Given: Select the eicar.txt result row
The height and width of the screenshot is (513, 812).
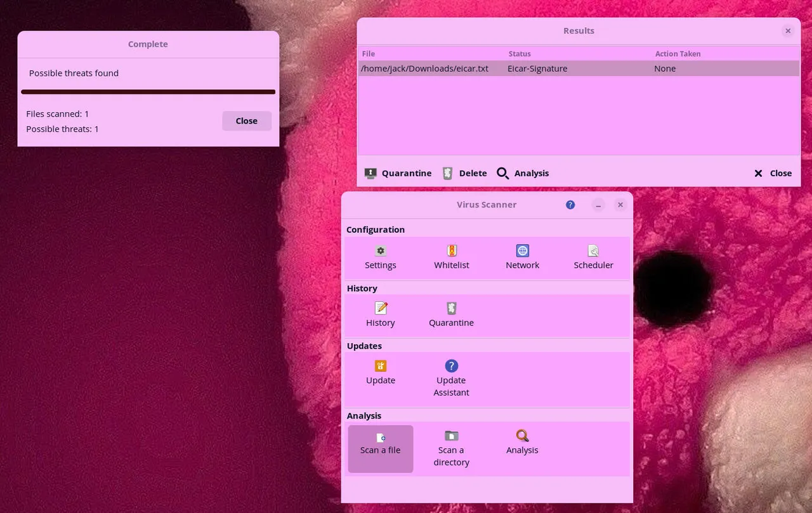Looking at the screenshot, I should 425,68.
